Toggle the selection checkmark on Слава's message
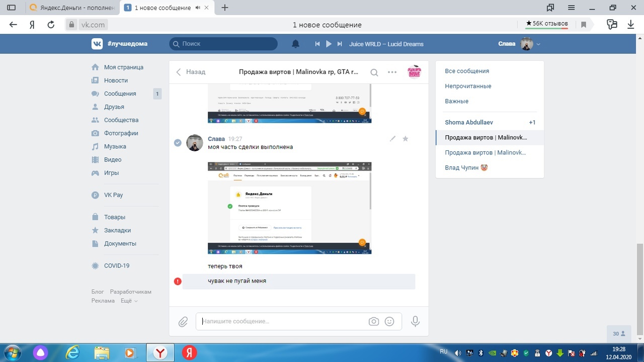Screen dimensions: 644x362 click(x=178, y=143)
